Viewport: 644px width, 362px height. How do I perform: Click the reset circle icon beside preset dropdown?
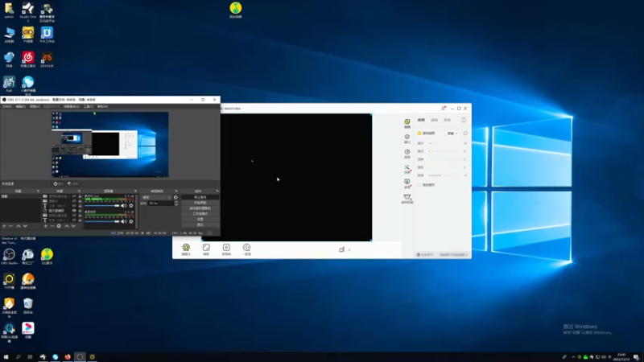[465, 134]
